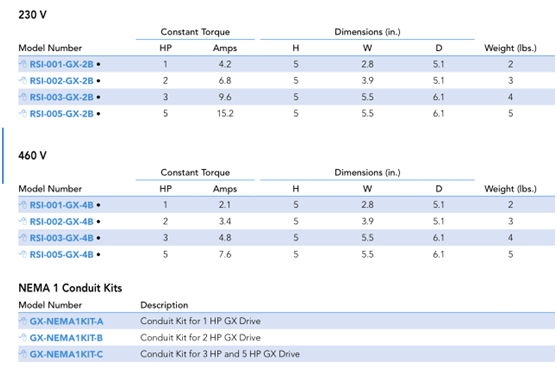Open the GX-NEMA1KIT-C conduit kit link
The height and width of the screenshot is (376, 557).
tap(66, 355)
